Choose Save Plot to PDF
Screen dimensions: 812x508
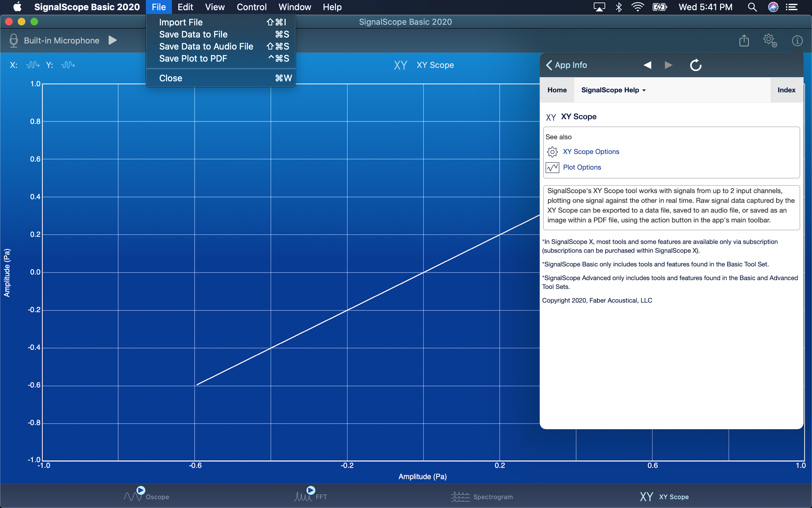coord(221,58)
